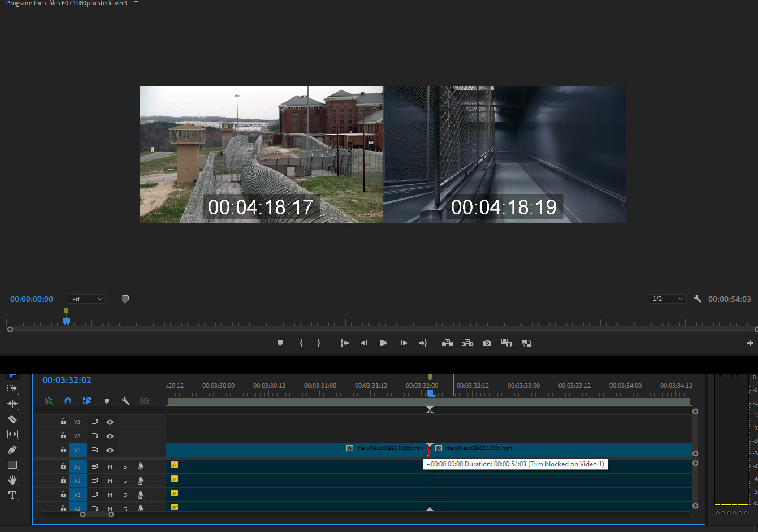This screenshot has height=532, width=758.
Task: Click the Add Marker button in transport
Action: click(280, 343)
